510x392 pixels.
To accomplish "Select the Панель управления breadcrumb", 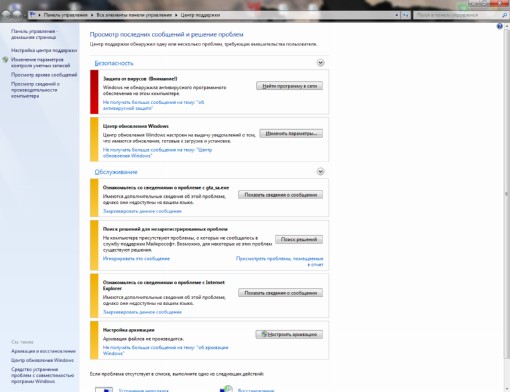I will 66,15.
